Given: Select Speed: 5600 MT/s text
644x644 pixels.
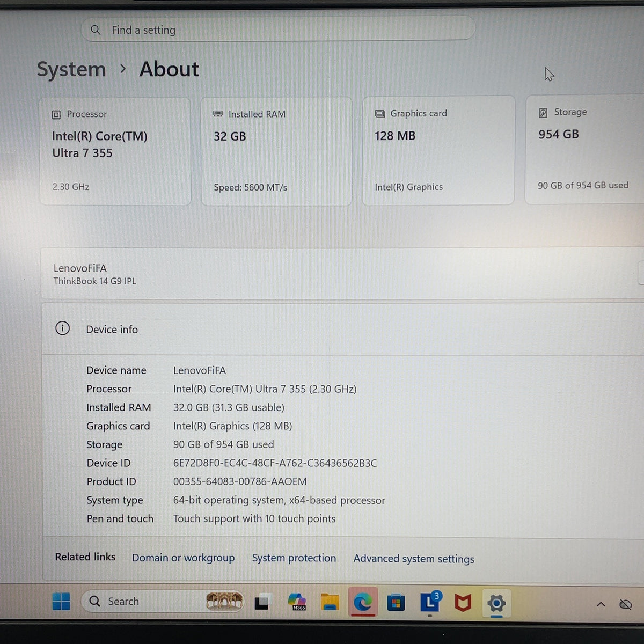Looking at the screenshot, I should 250,187.
